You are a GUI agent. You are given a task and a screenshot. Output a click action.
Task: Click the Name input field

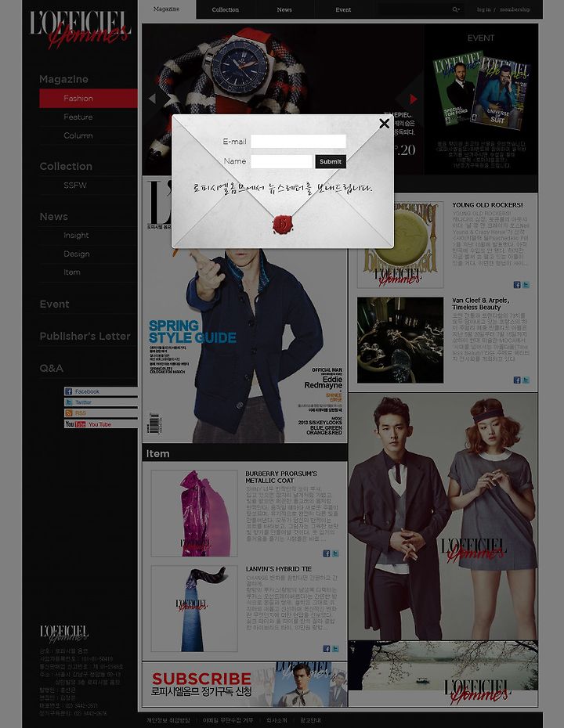[x=281, y=161]
